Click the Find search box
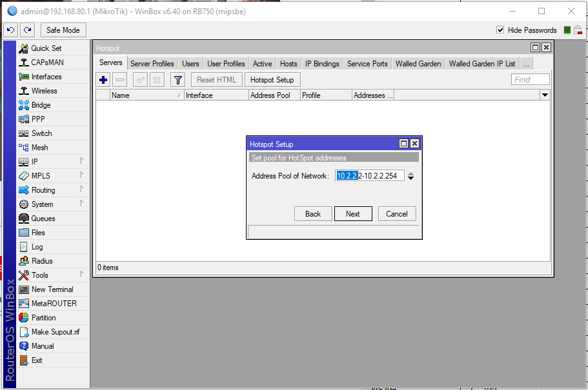588x390 pixels. 531,79
